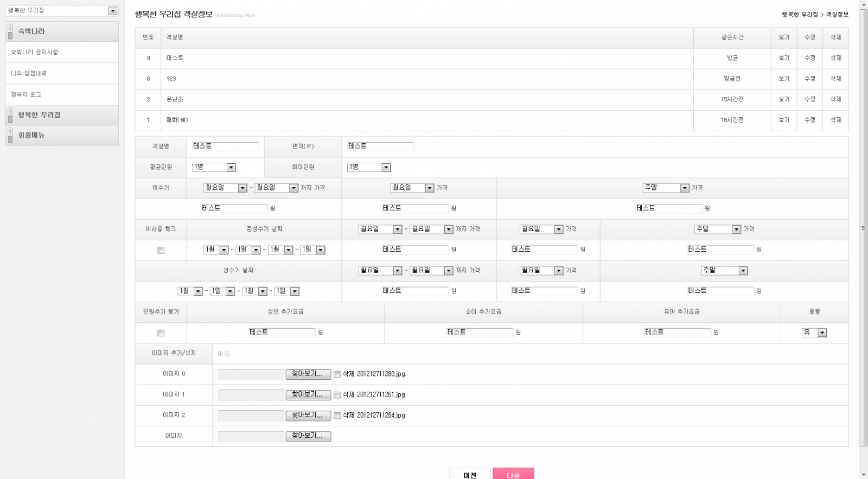Click the icon beside 숙박나라 sidebar header
868x479 pixels.
(x=10, y=31)
